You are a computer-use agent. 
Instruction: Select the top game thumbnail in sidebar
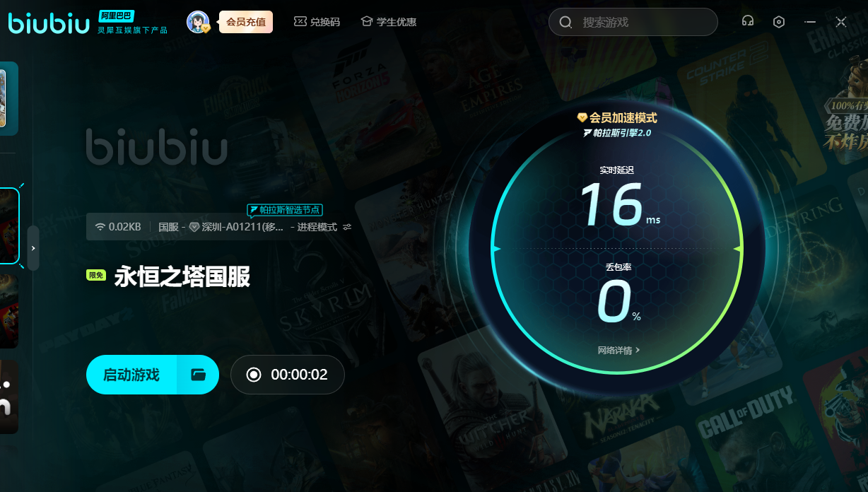point(8,98)
